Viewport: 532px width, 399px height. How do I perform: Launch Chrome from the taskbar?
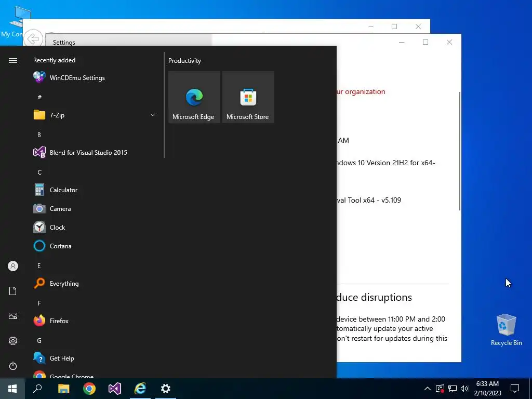pos(89,389)
